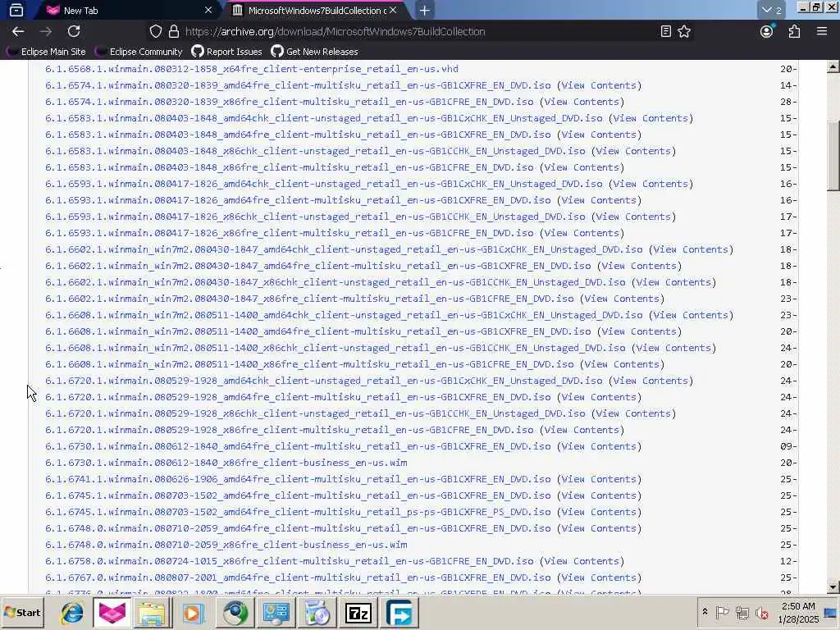Click the vertical scrollbar thumb

833,156
